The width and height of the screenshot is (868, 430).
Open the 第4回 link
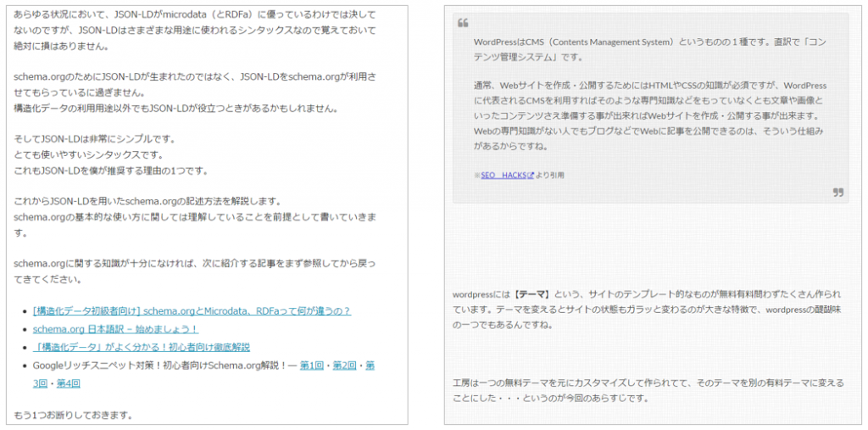coord(69,383)
